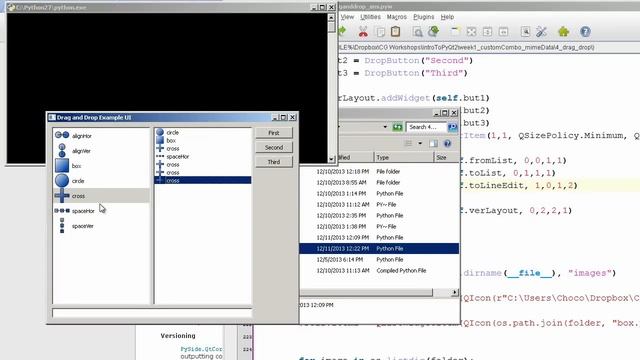The height and width of the screenshot is (360, 640).
Task: Toggle the preview pane icon in Explorer
Action: tap(433, 143)
